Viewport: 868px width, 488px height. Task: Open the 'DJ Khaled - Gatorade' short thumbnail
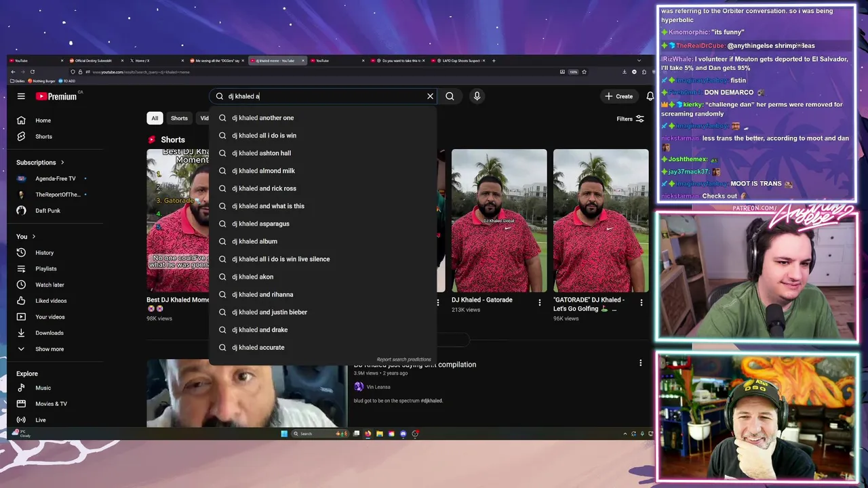point(499,220)
